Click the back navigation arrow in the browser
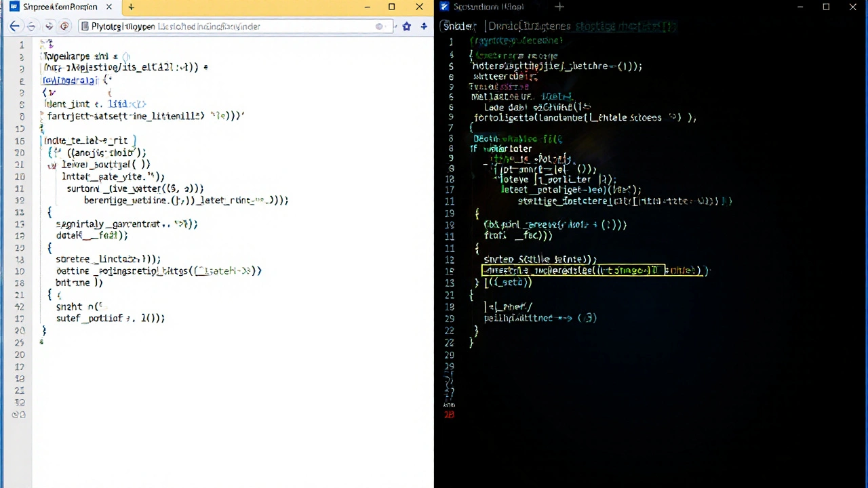This screenshot has width=868, height=488. [x=15, y=26]
